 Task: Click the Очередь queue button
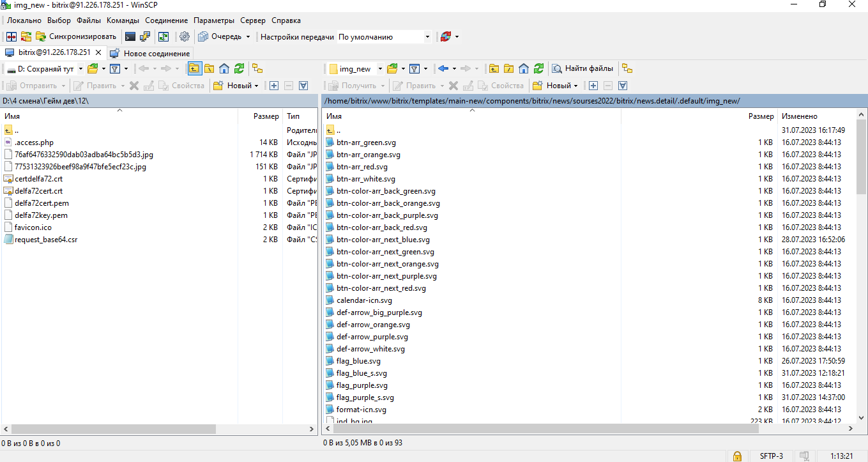tap(220, 36)
